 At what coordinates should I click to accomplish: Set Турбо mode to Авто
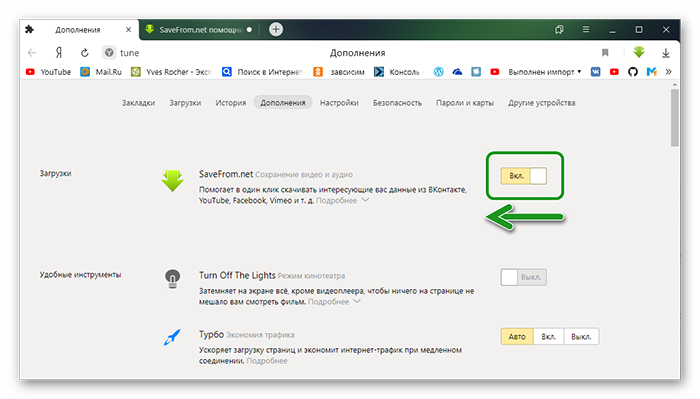click(517, 337)
